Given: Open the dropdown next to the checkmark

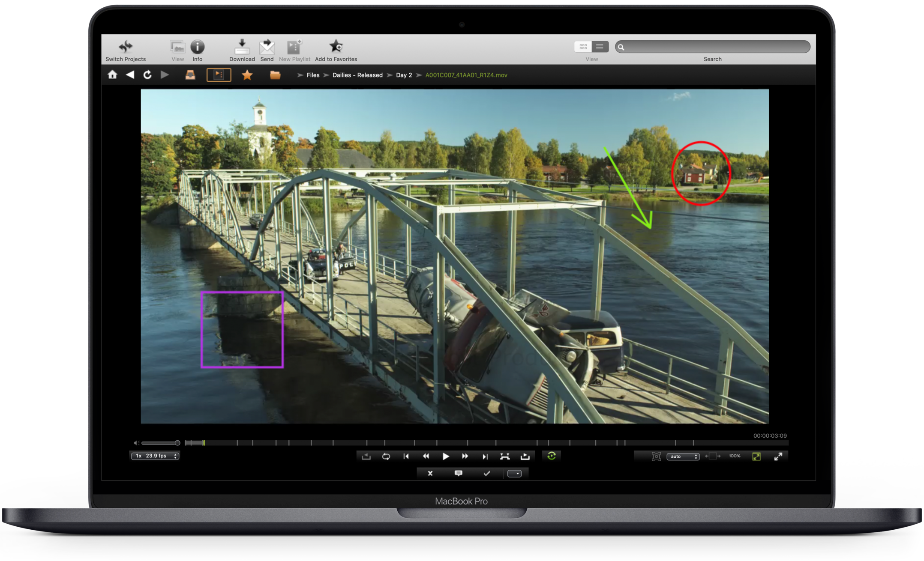Looking at the screenshot, I should point(514,473).
